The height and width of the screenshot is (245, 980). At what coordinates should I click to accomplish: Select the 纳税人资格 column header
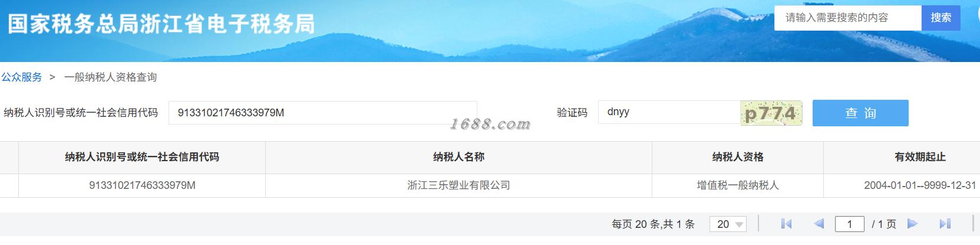[x=738, y=157]
